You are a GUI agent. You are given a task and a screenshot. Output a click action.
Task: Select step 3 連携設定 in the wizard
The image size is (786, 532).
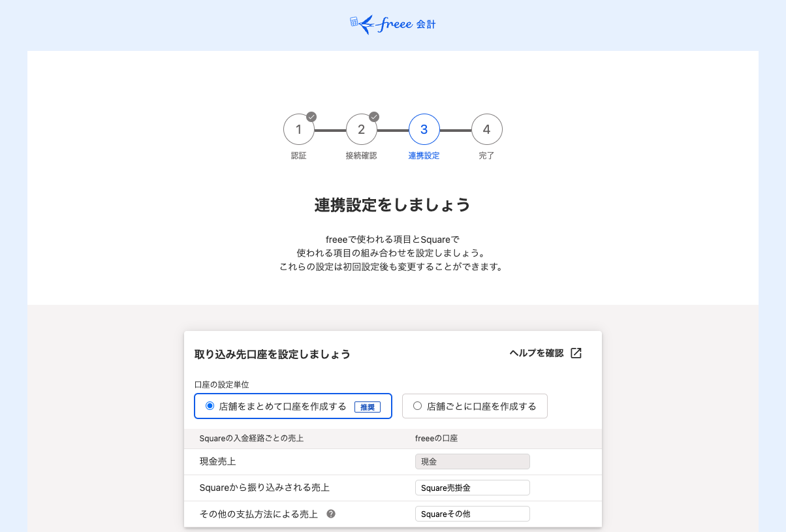click(424, 129)
